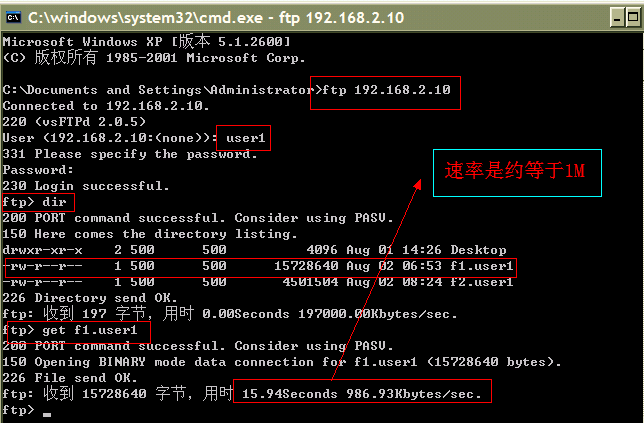Image resolution: width=644 pixels, height=423 pixels.
Task: Minimize the cmd.exe window
Action: pos(617,18)
